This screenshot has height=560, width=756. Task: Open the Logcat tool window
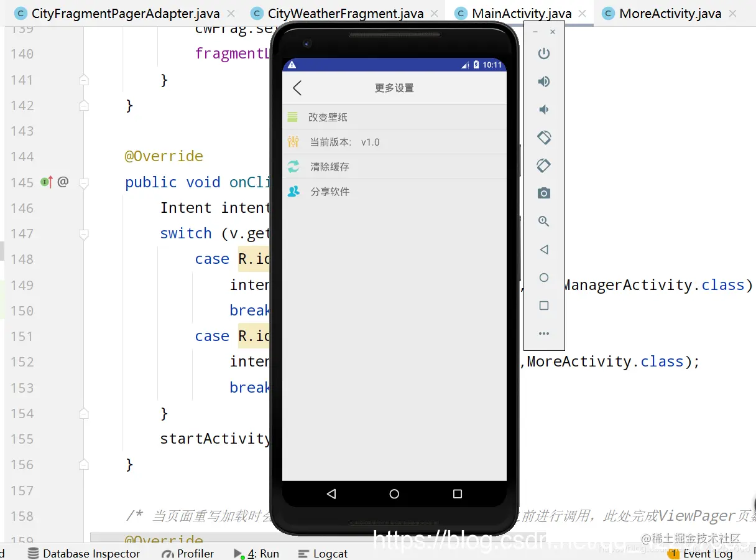coord(323,553)
